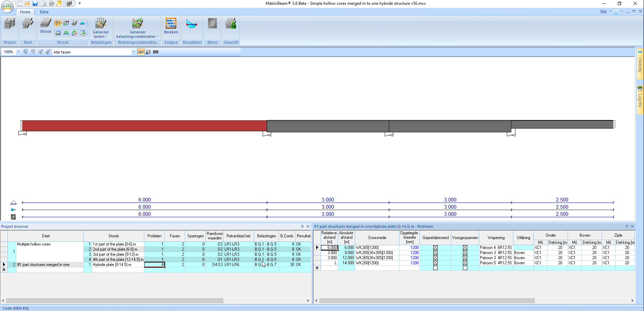Image resolution: width=644 pixels, height=311 pixels.
Task: Click the slab opening icon in Strook group
Action: click(74, 23)
